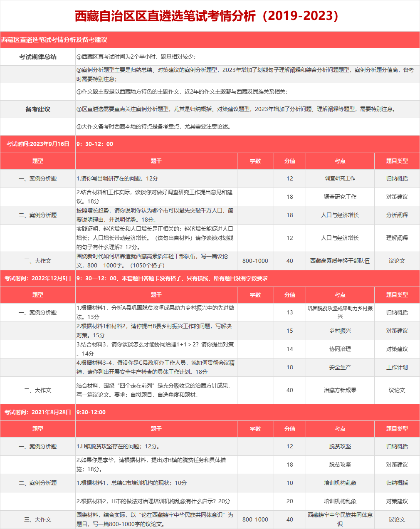Select the question 1.请你写出调研存在的问题

[117, 178]
